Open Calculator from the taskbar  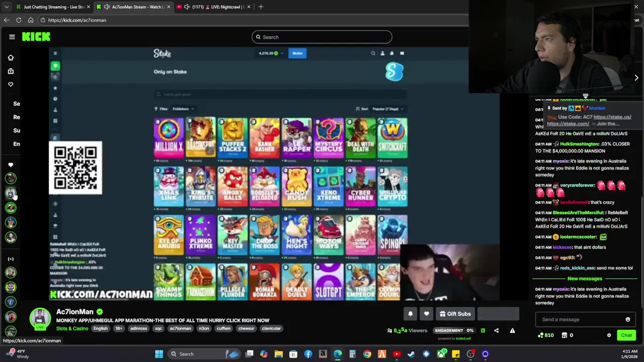352,354
